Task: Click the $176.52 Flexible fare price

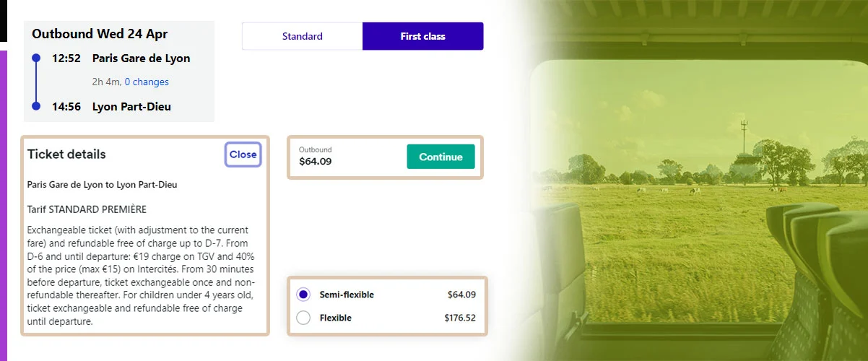Action: [460, 318]
